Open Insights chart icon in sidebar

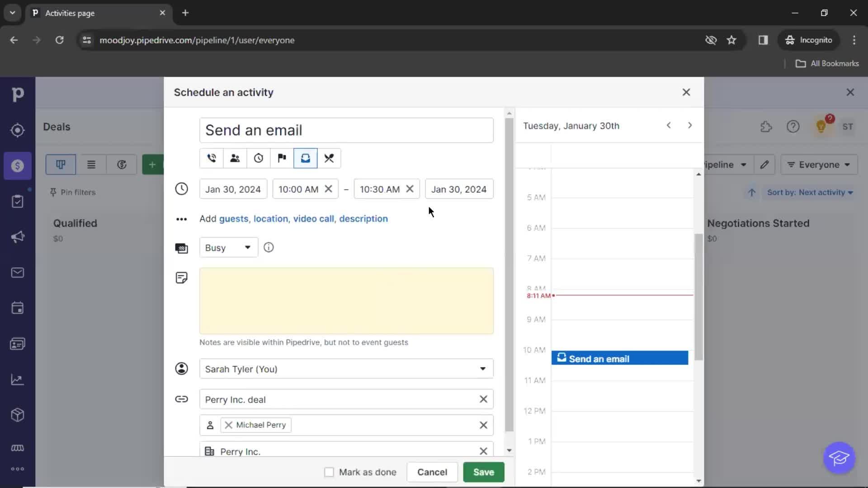click(x=18, y=380)
